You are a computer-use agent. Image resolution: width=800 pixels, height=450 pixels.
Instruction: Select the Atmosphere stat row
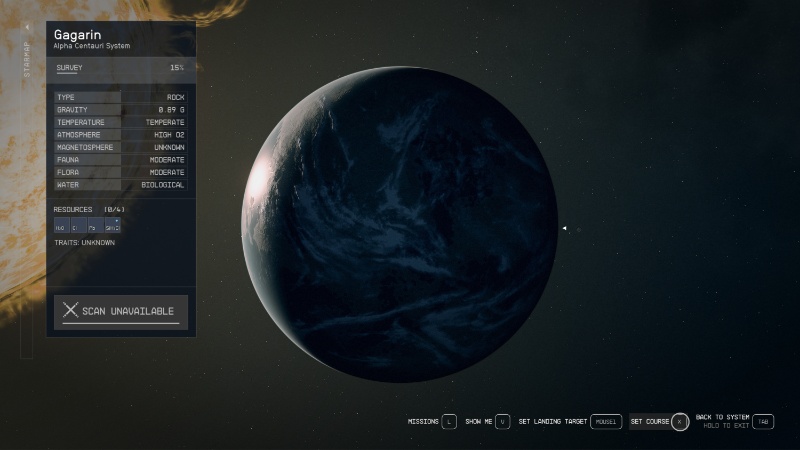click(120, 134)
